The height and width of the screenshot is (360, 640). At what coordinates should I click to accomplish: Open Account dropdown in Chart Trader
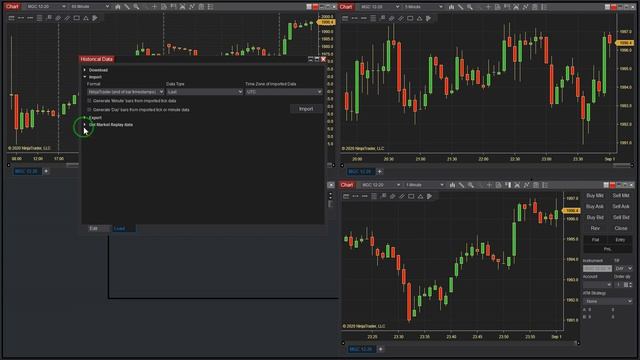click(x=597, y=284)
